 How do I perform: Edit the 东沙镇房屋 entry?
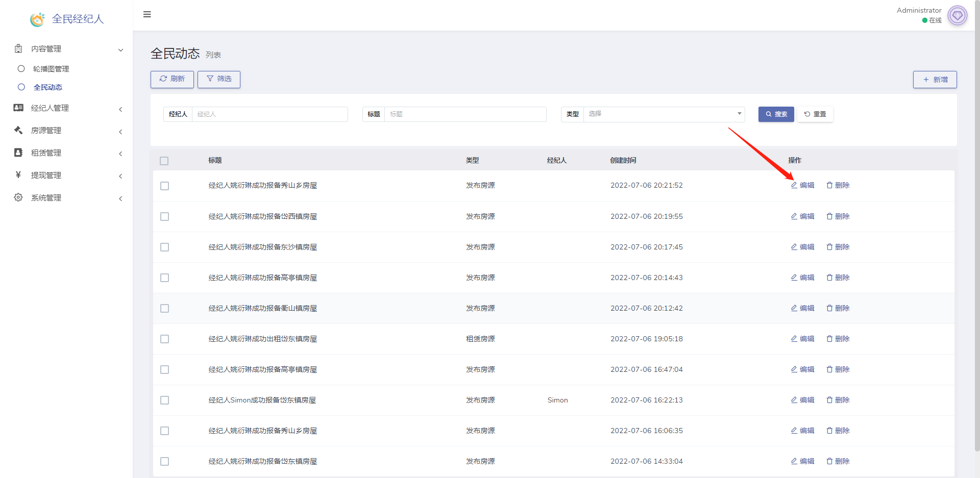802,247
